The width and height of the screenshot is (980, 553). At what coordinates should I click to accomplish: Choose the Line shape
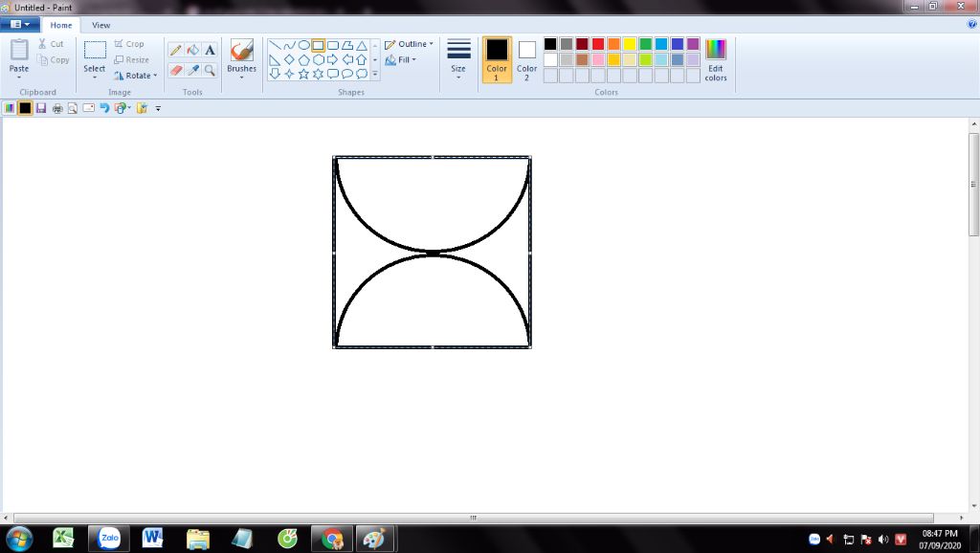pos(275,46)
